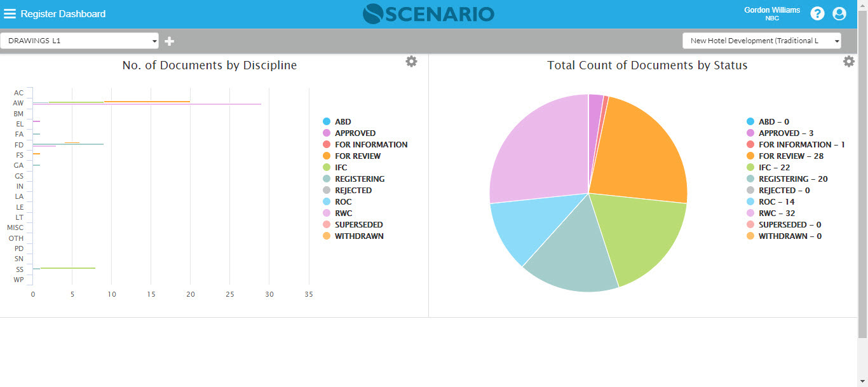Image resolution: width=868 pixels, height=387 pixels.
Task: Open the user profile icon
Action: (839, 13)
